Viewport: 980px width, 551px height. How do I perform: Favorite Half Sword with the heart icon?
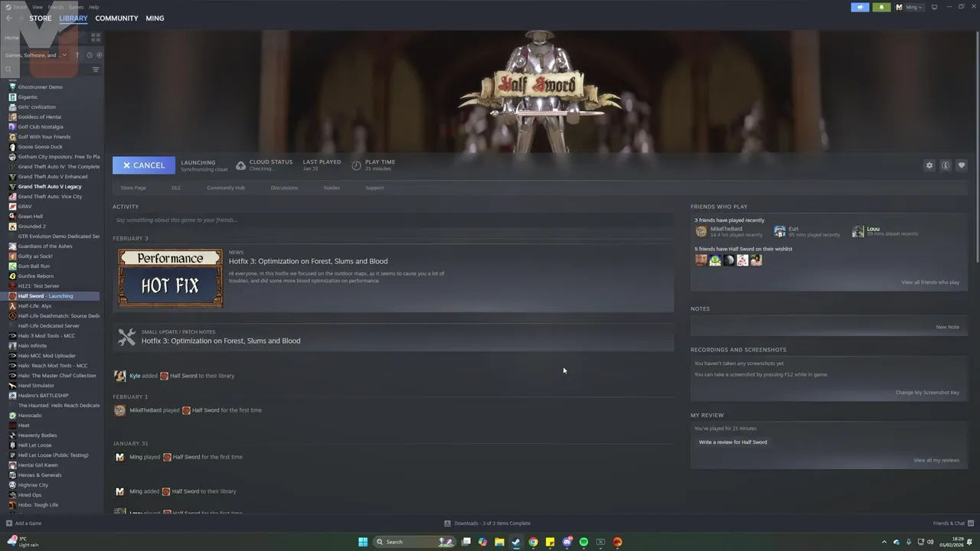[x=962, y=165]
